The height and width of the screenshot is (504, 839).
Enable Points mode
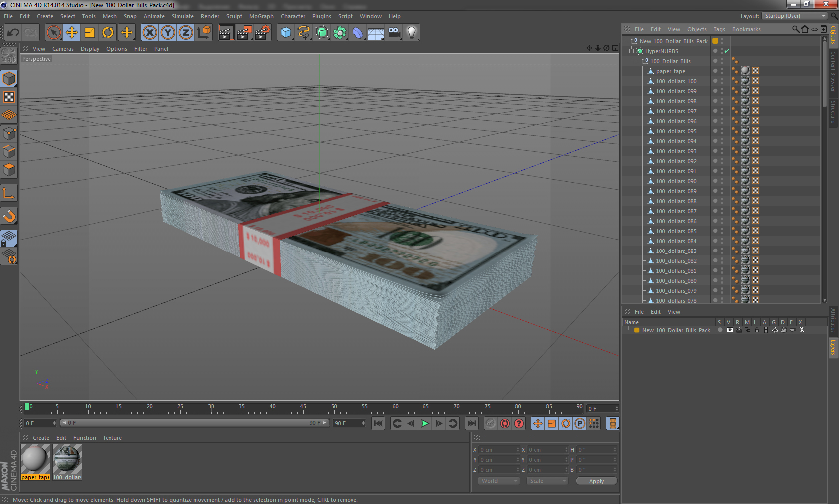[x=9, y=134]
